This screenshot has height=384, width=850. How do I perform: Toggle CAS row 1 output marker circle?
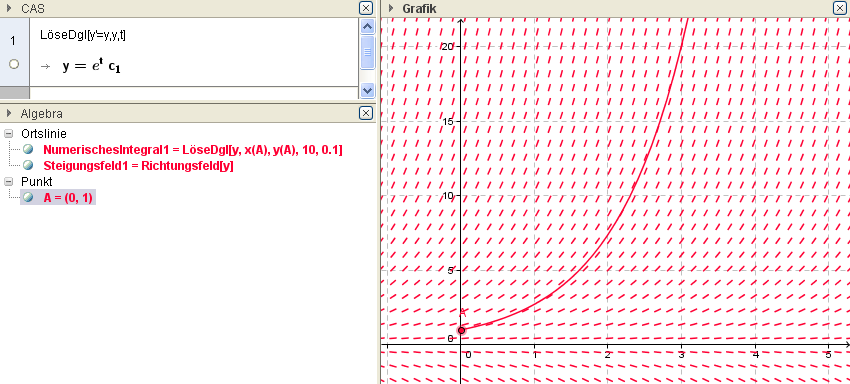[x=14, y=64]
